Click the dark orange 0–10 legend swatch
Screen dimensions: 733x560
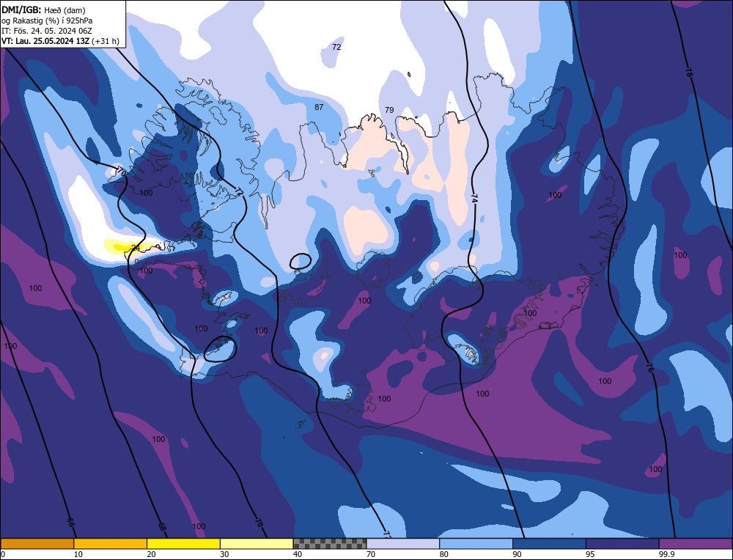tap(37, 544)
